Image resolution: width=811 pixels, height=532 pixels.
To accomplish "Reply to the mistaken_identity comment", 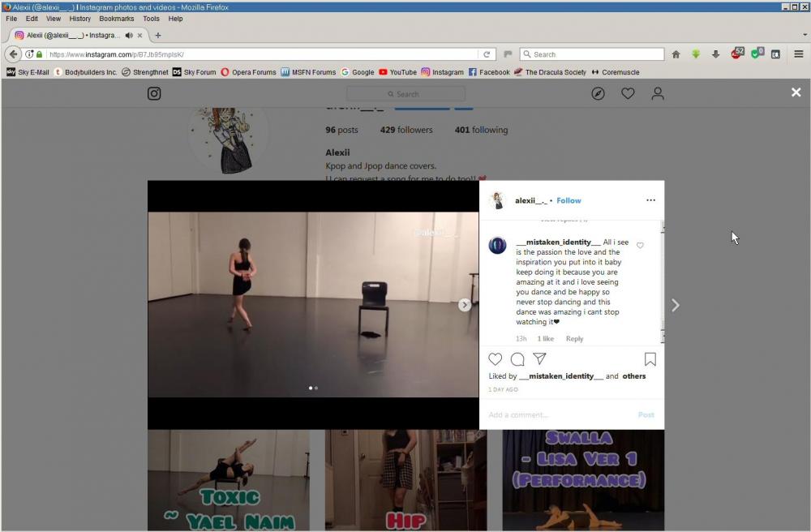I will click(574, 339).
